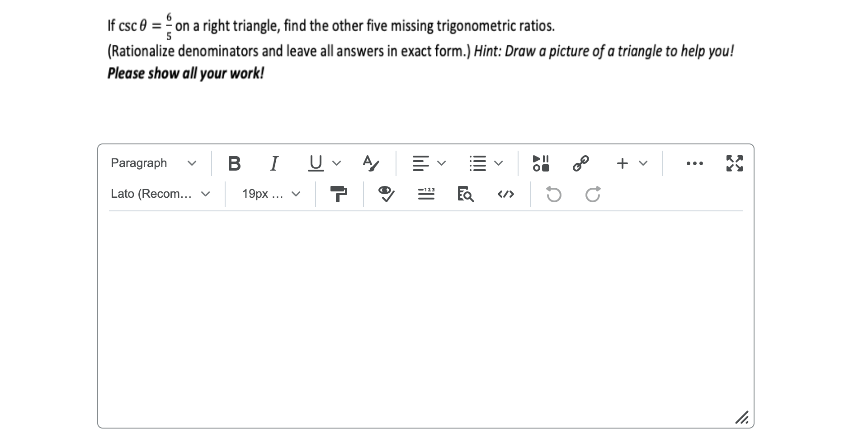The image size is (868, 429).
Task: Toggle fullscreen editor mode
Action: [x=734, y=163]
